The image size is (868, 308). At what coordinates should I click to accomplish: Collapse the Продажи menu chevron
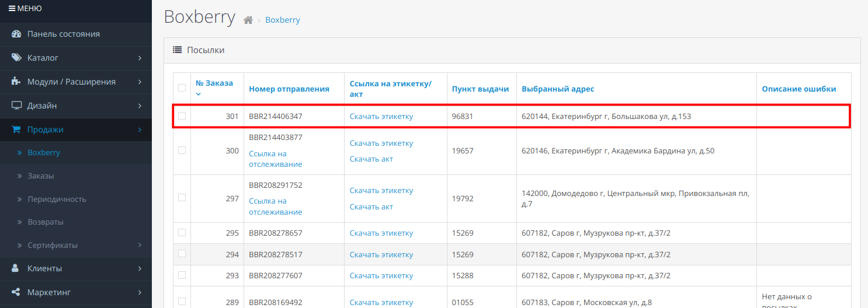pyautogui.click(x=140, y=129)
